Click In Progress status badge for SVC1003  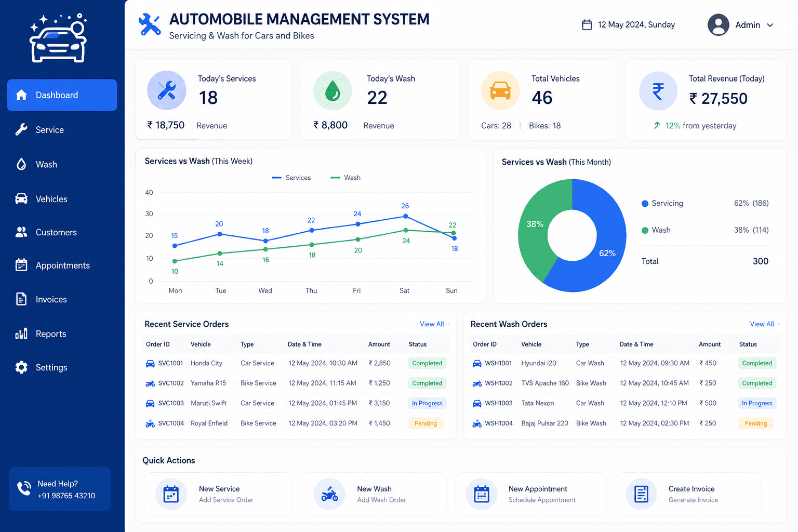pyautogui.click(x=427, y=403)
